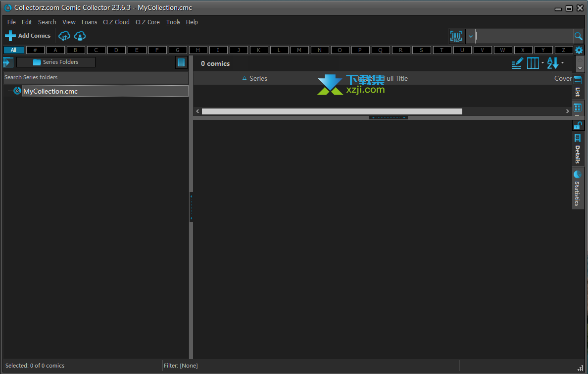Viewport: 588px width, 374px height.
Task: Click the A-Z sort order icon
Action: [x=552, y=63]
